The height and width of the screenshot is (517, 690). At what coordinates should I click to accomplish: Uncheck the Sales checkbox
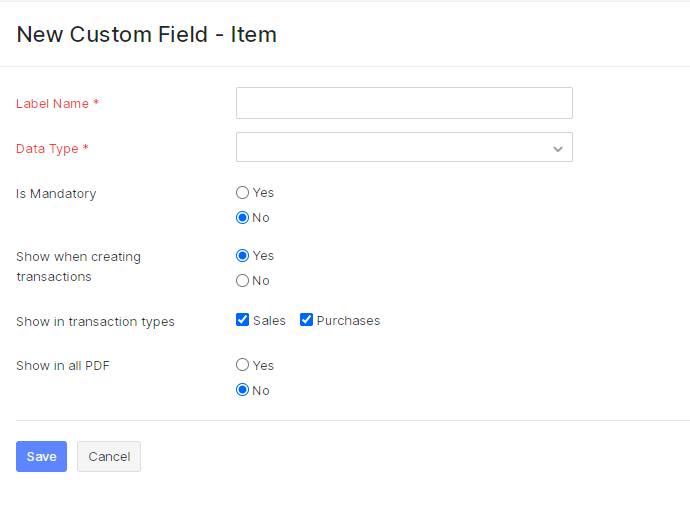point(243,321)
